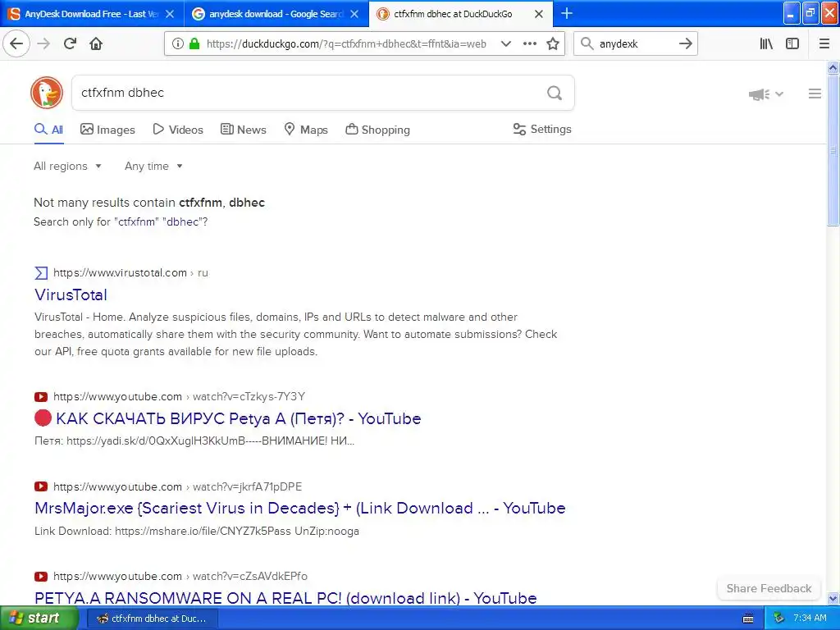Viewport: 840px width, 630px height.
Task: Click the magnifier in Firefox search box
Action: tap(587, 44)
